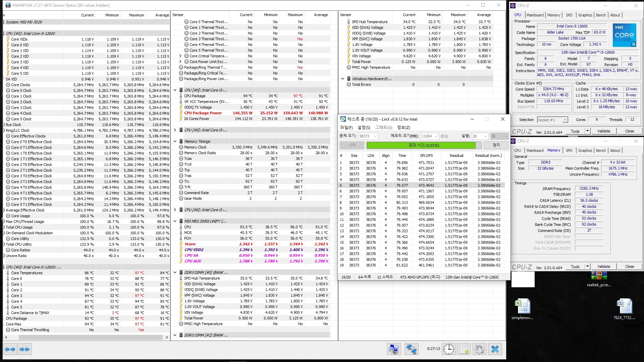
Task: Start logging with sheet plus icon
Action: click(x=465, y=349)
